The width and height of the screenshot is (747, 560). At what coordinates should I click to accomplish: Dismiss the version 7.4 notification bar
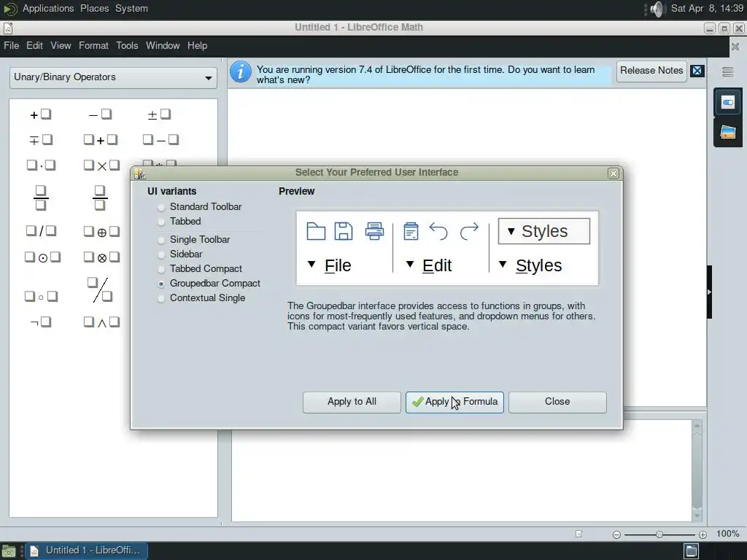(697, 71)
